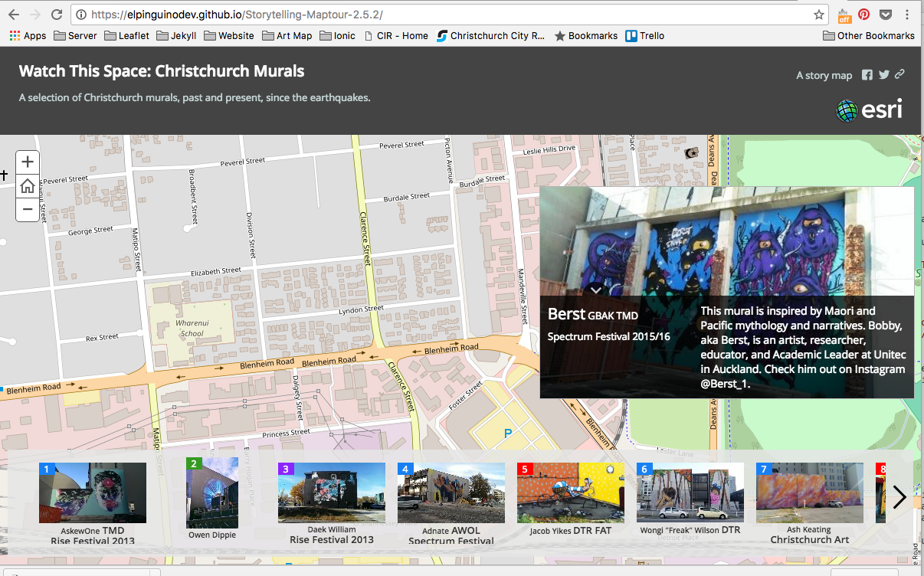Open Christchurch City bookmark
924x576 pixels.
coord(491,35)
